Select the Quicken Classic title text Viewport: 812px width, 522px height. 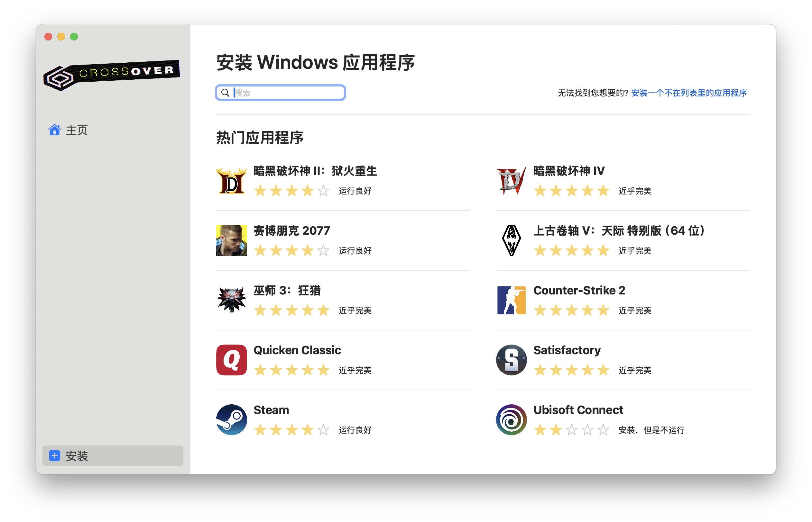[297, 350]
